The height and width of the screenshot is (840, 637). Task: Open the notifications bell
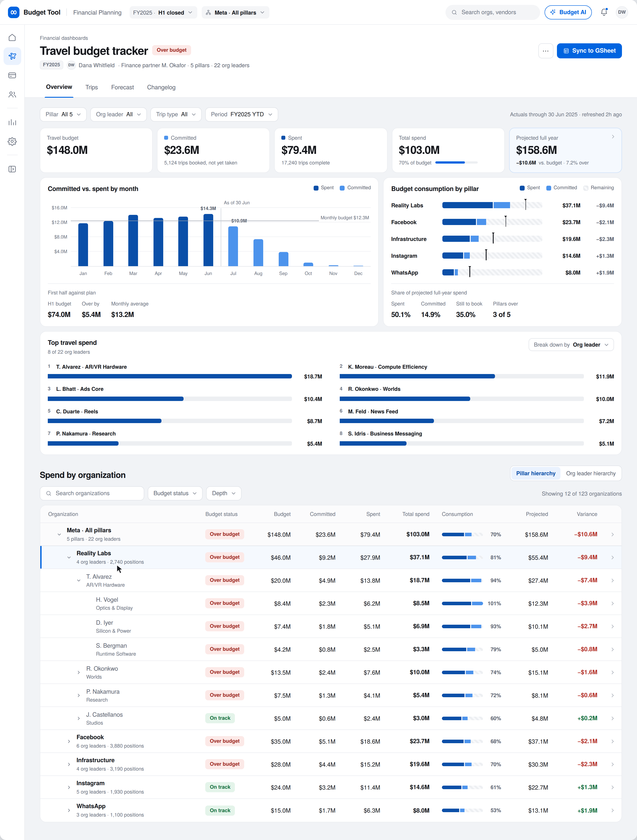(604, 12)
